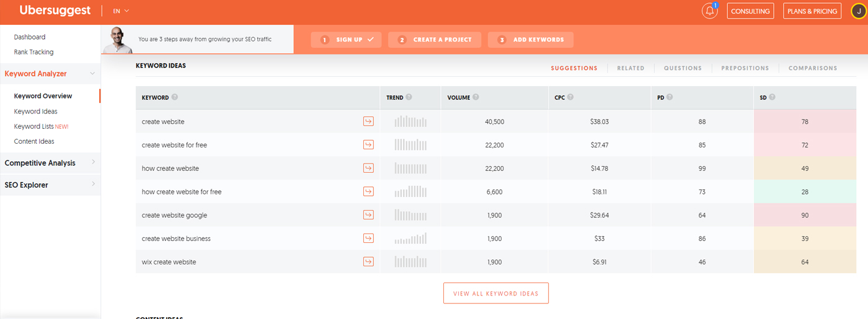
Task: Select the Comparisons tab
Action: coord(812,68)
